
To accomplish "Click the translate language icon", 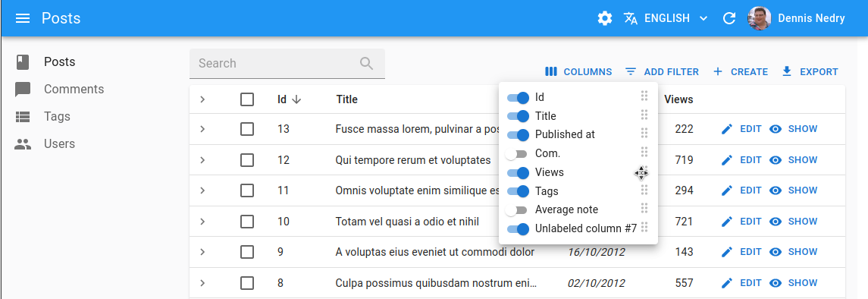I will point(631,18).
